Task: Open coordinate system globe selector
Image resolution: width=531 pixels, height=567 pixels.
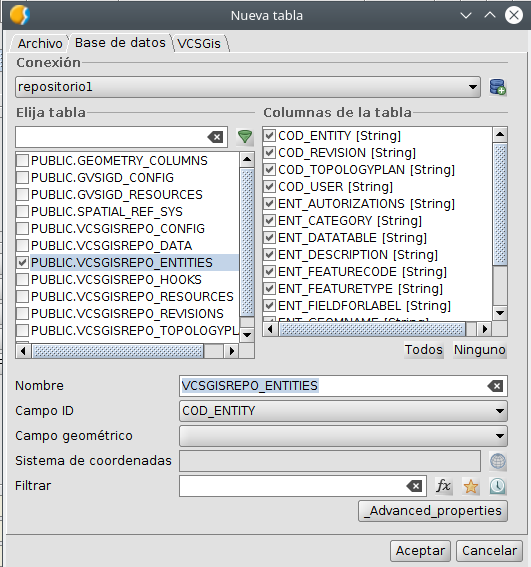Action: pos(498,461)
